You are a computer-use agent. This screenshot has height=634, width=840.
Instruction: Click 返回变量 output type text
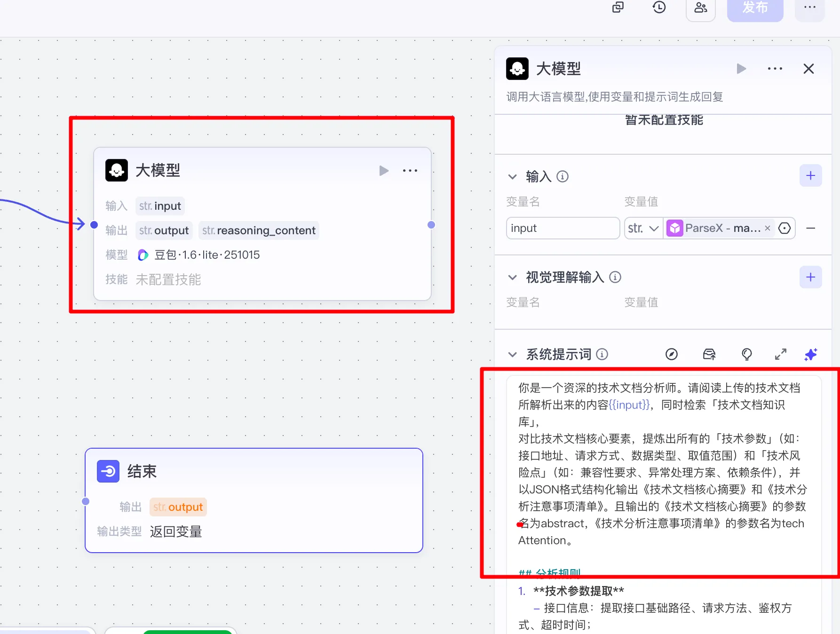[176, 531]
